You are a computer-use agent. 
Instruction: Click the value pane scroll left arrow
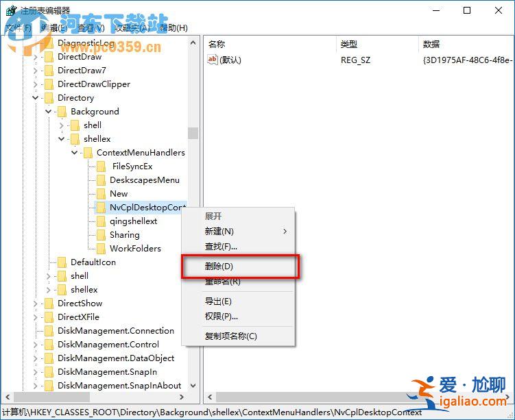[210, 397]
